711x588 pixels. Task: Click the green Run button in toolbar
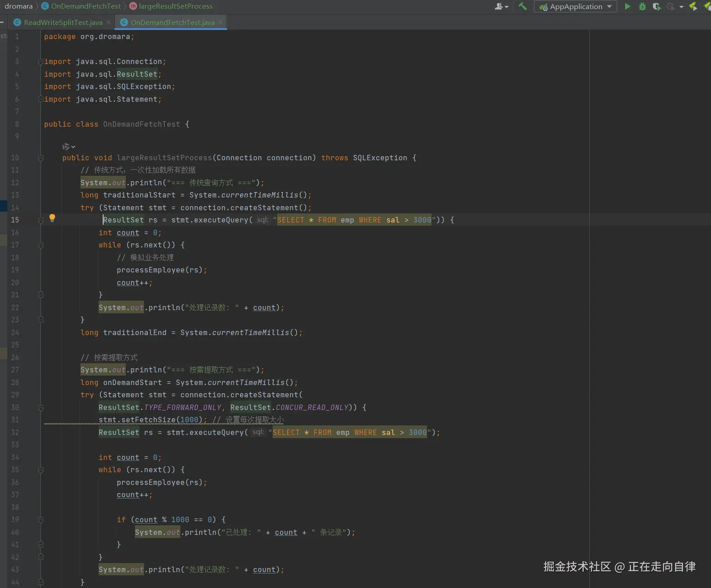point(627,6)
